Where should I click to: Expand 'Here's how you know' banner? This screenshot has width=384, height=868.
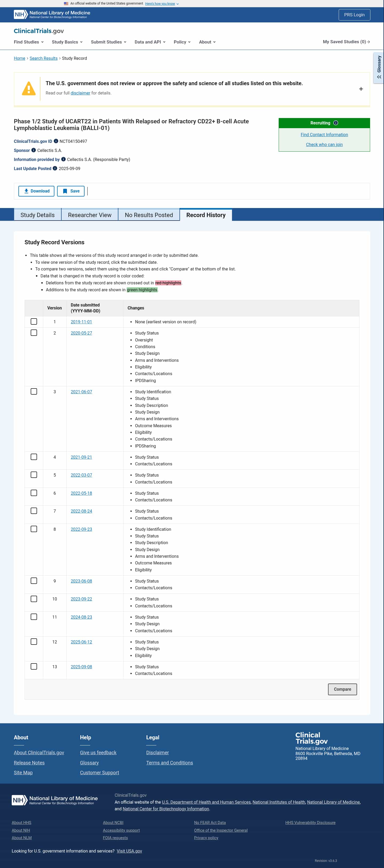pos(162,4)
